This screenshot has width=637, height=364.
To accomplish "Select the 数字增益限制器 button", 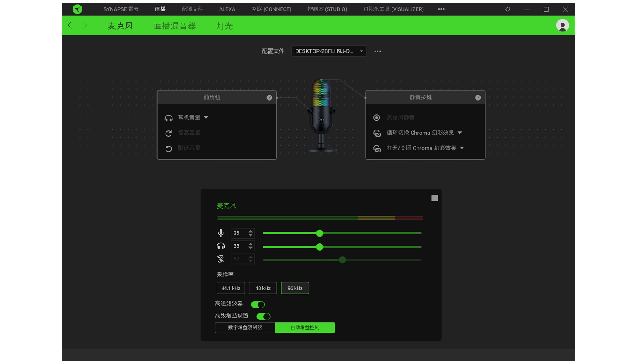I will point(245,327).
